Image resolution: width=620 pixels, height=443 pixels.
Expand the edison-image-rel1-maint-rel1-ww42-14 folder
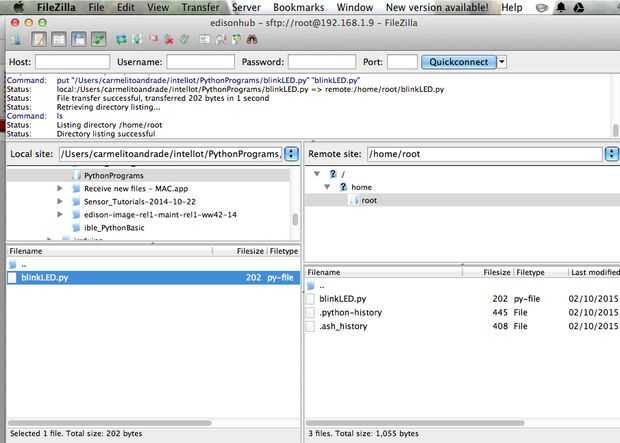tap(60, 214)
